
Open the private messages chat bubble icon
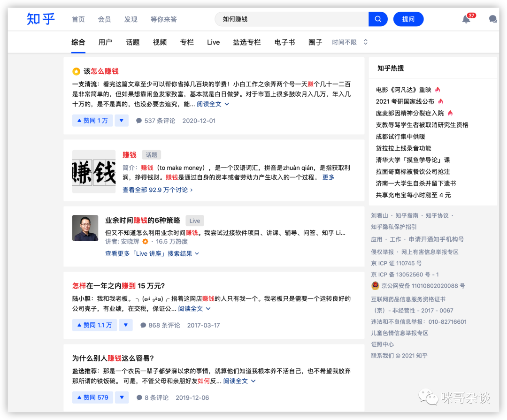tap(493, 19)
